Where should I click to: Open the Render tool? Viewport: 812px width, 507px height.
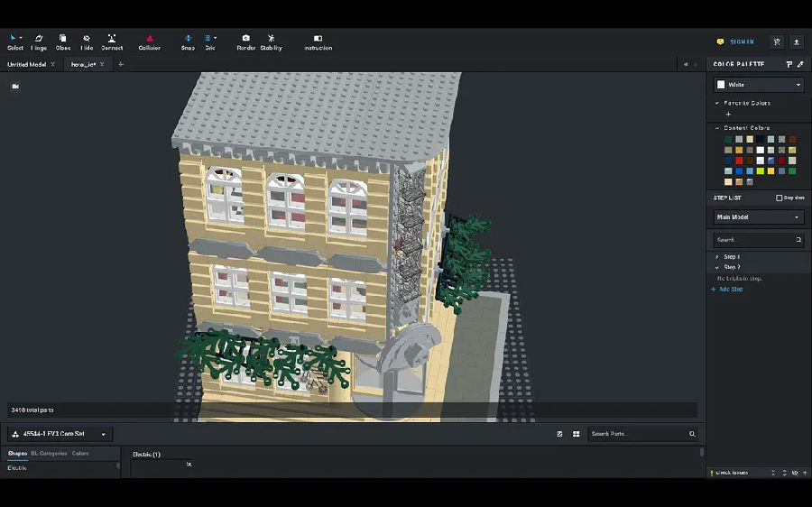(x=245, y=41)
